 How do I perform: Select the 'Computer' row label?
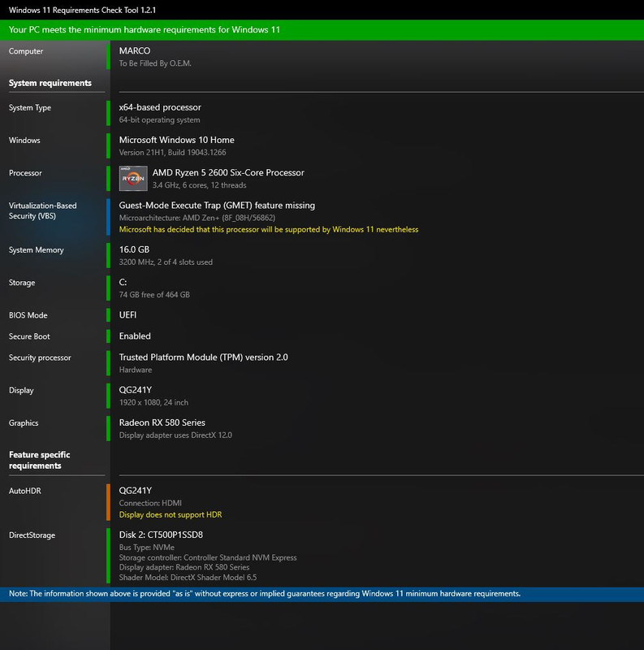click(26, 51)
